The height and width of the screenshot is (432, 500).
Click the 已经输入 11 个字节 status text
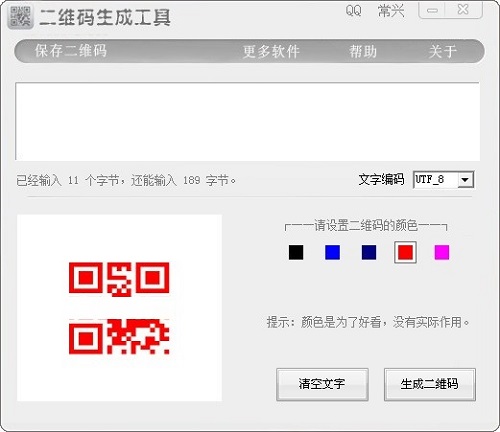(x=126, y=180)
